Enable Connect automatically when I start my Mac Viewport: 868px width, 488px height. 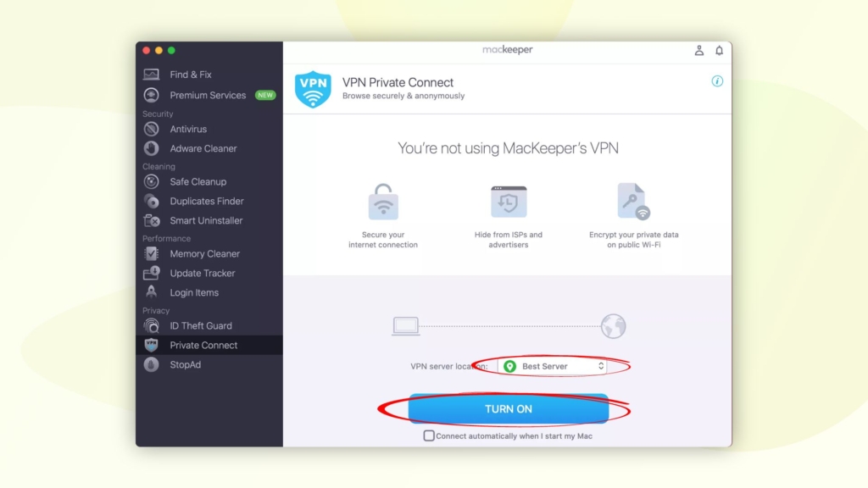[429, 436]
